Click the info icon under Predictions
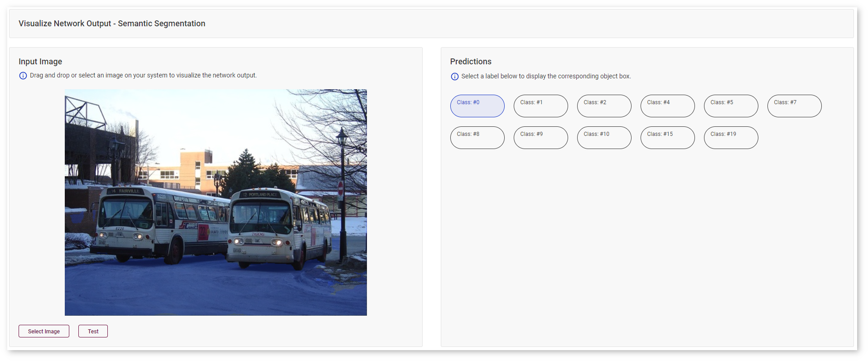 pos(454,77)
